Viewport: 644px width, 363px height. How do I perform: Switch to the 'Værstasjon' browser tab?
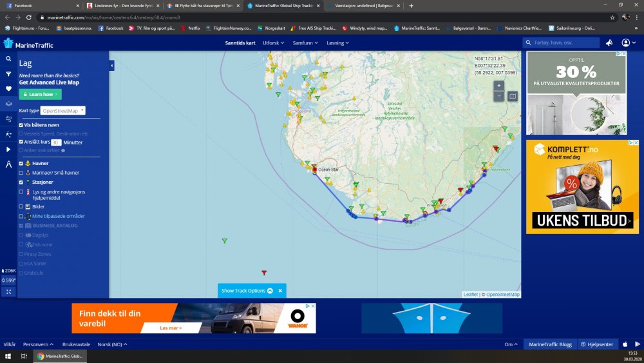click(363, 6)
